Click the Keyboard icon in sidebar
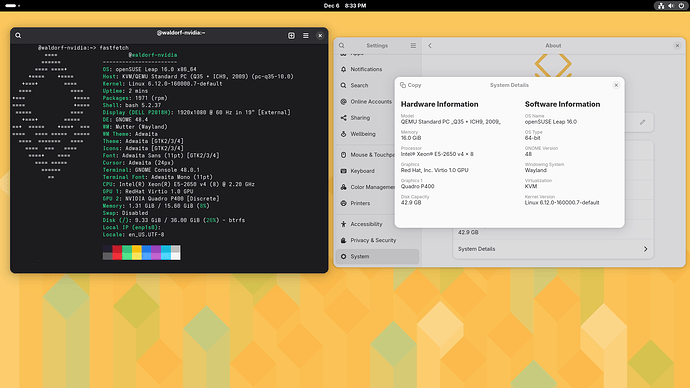The height and width of the screenshot is (388, 690). point(344,171)
